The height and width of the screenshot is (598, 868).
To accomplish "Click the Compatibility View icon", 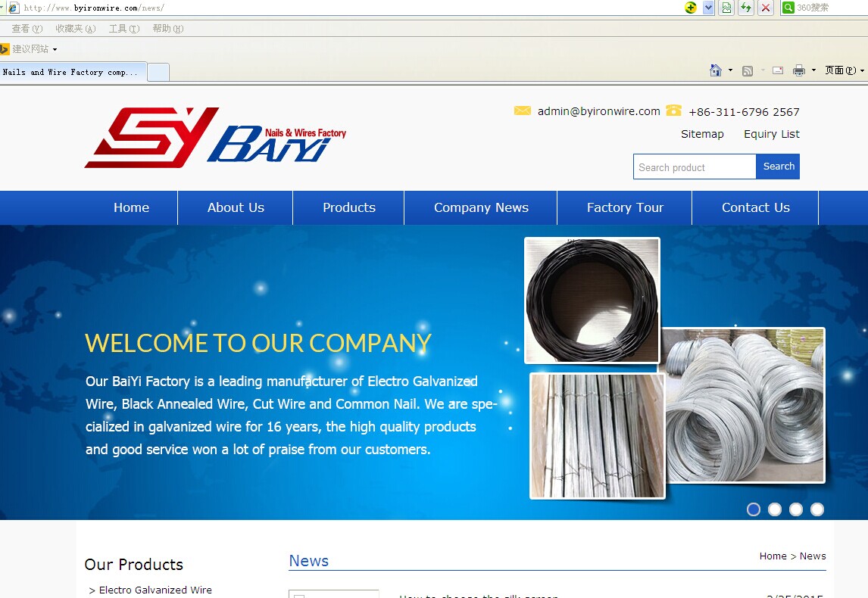I will 727,8.
